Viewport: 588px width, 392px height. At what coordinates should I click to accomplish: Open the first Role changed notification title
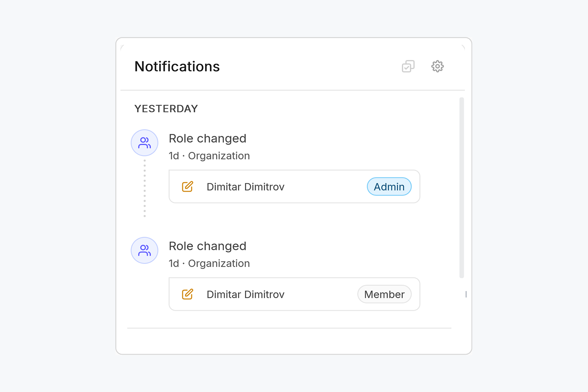tap(207, 139)
